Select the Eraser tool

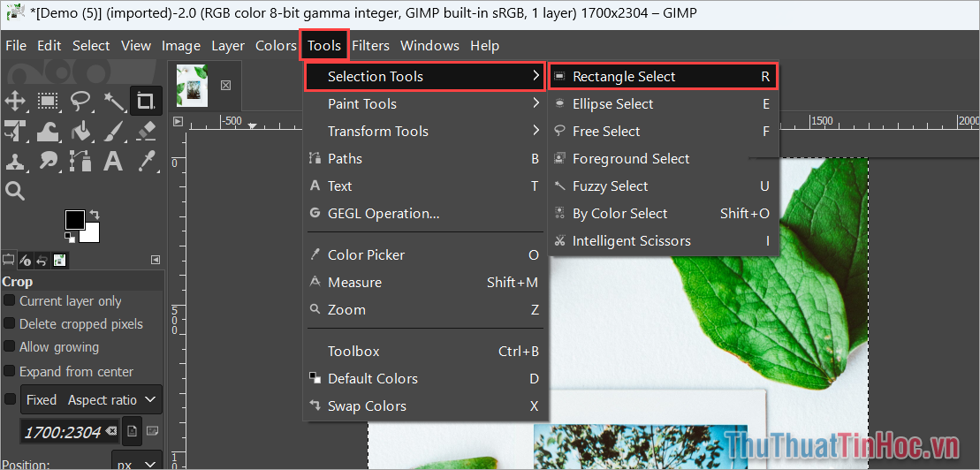[x=146, y=131]
